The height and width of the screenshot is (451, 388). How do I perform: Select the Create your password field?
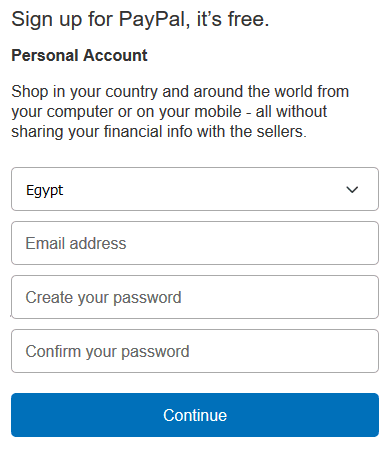195,297
